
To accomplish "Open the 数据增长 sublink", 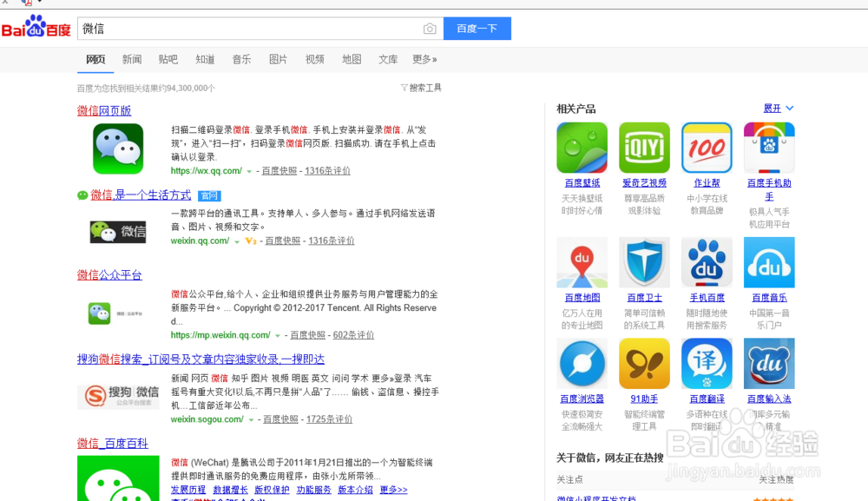I will (230, 490).
